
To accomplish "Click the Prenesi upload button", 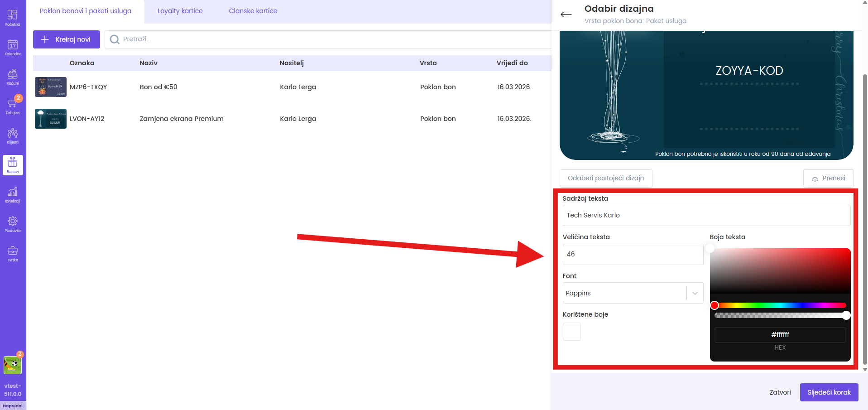I will pos(828,178).
